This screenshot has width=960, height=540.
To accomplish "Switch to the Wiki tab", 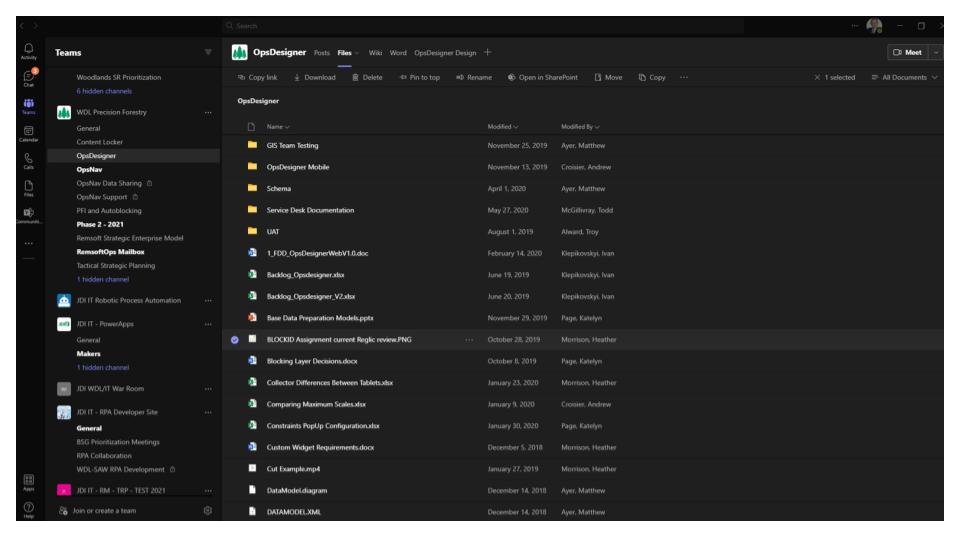I will click(x=375, y=53).
